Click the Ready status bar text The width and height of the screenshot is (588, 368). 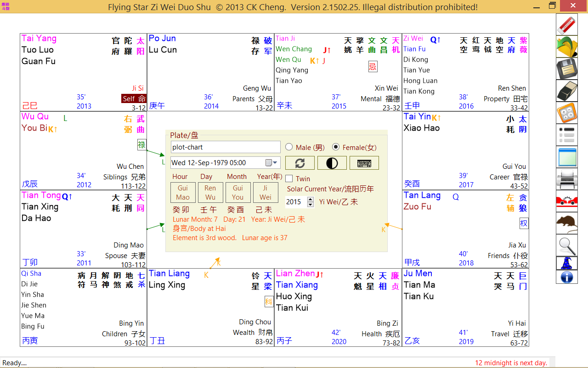tap(15, 363)
